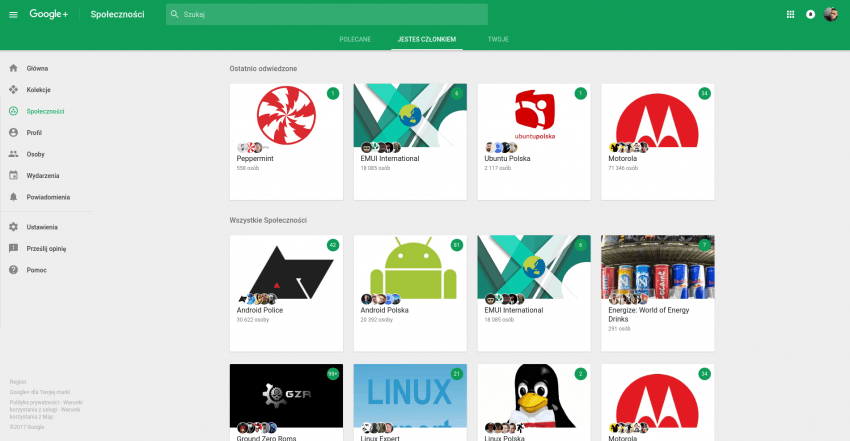Image resolution: width=850 pixels, height=441 pixels.
Task: Click the Prześlij opinię feedback icon
Action: (14, 248)
